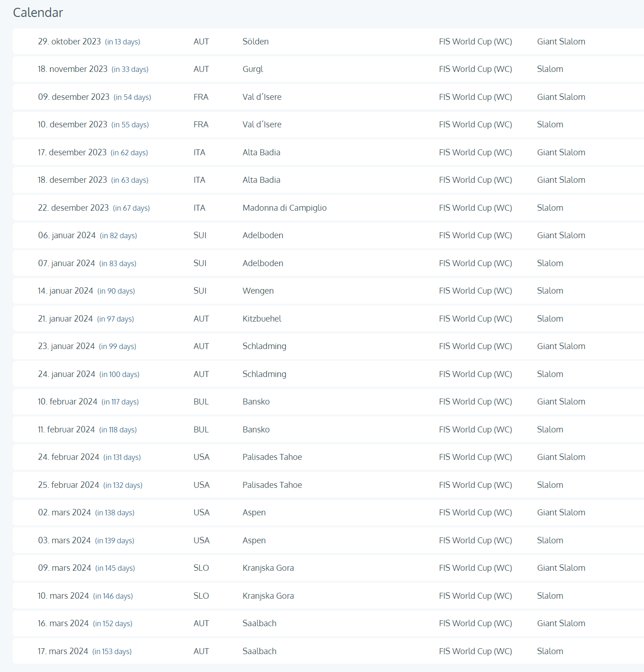644x672 pixels.
Task: Open Saalbach Giant Slalom on 16. mars 2024
Action: point(328,623)
